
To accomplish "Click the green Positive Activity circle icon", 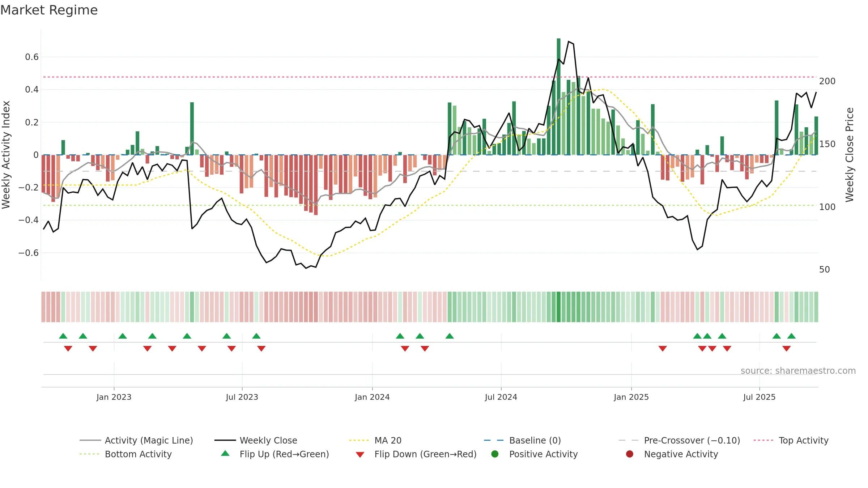I will 495,454.
